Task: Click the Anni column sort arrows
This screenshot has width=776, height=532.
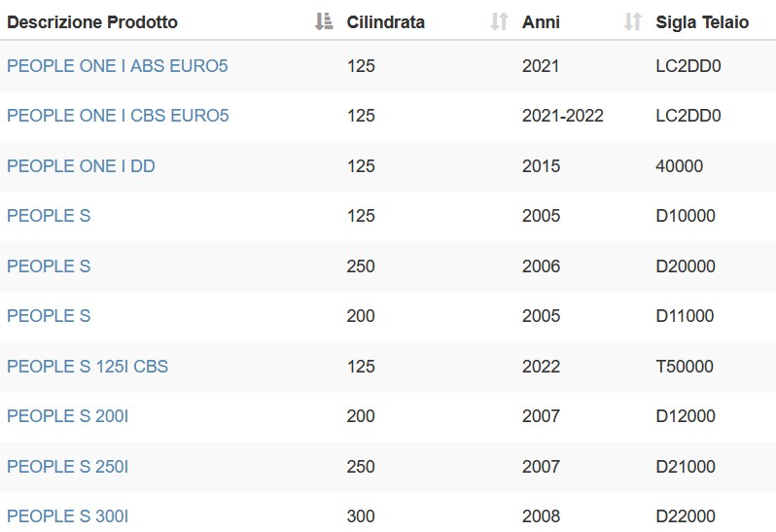Action: [632, 21]
